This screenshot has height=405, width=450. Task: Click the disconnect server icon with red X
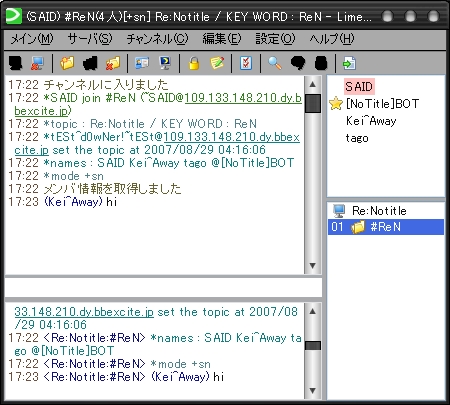point(37,63)
